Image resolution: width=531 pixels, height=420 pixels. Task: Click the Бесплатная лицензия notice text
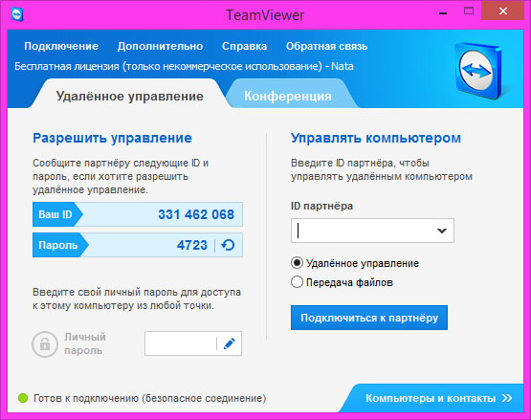click(x=184, y=66)
